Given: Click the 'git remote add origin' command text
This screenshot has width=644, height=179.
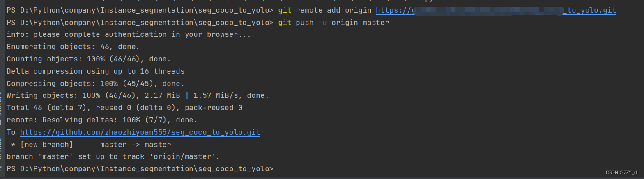Looking at the screenshot, I should click(x=324, y=10).
